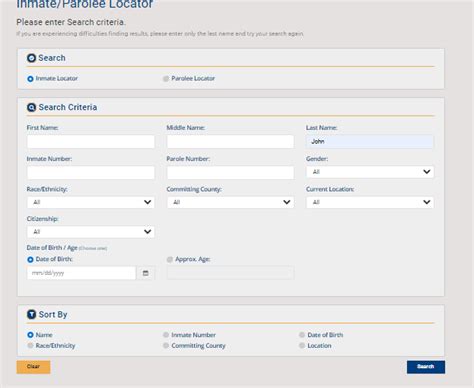Open the Citizenship dropdown
This screenshot has width=474, height=388.
point(91,232)
